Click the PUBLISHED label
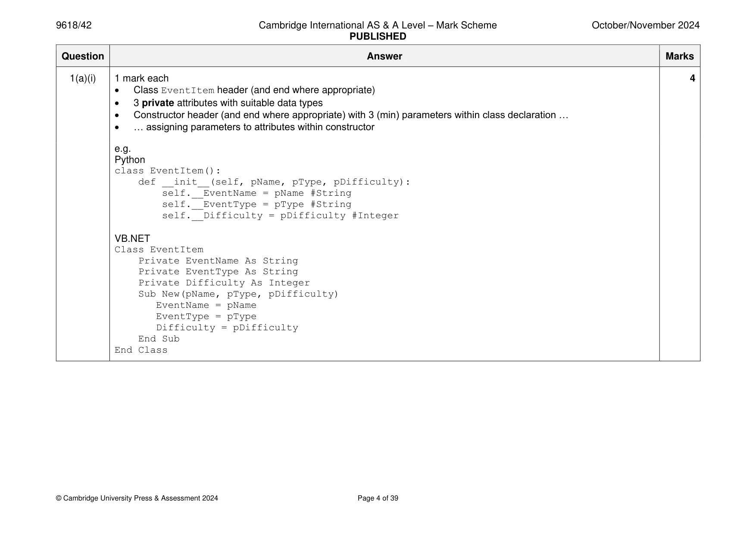 coord(378,37)
